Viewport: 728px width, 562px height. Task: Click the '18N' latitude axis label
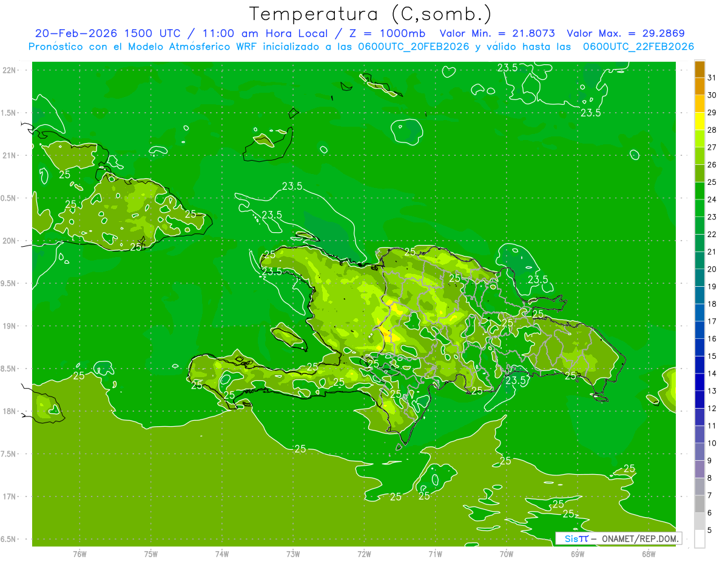coord(9,412)
